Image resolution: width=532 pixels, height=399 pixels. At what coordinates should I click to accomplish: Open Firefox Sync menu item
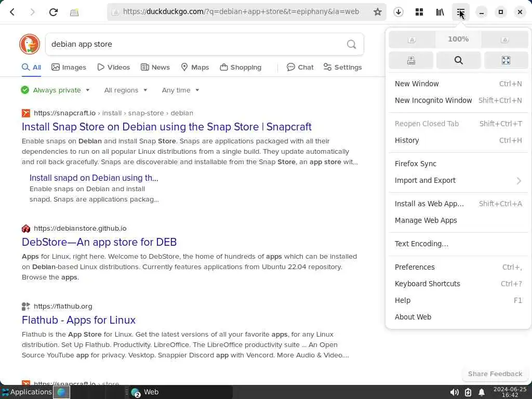coord(458,164)
